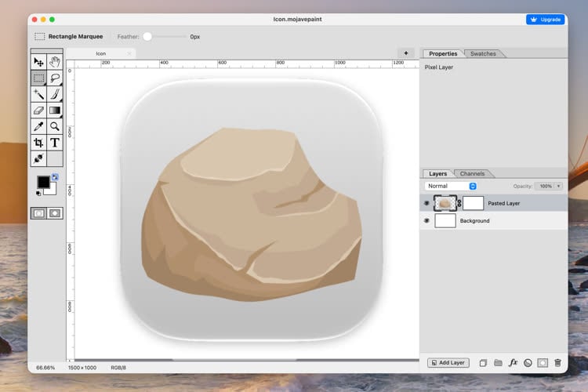The width and height of the screenshot is (588, 392).
Task: Pick the Magic Wand tool
Action: click(38, 94)
